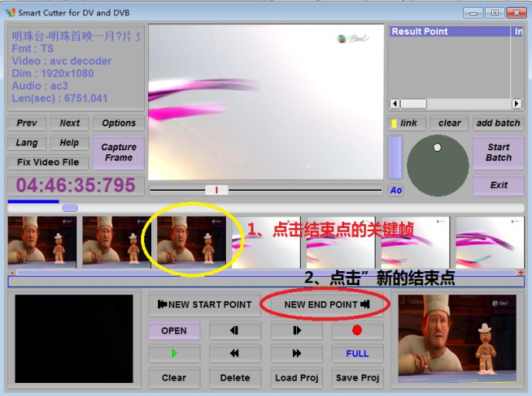
Task: Select the first filmstrip keyframe thumbnail
Action: click(42, 243)
